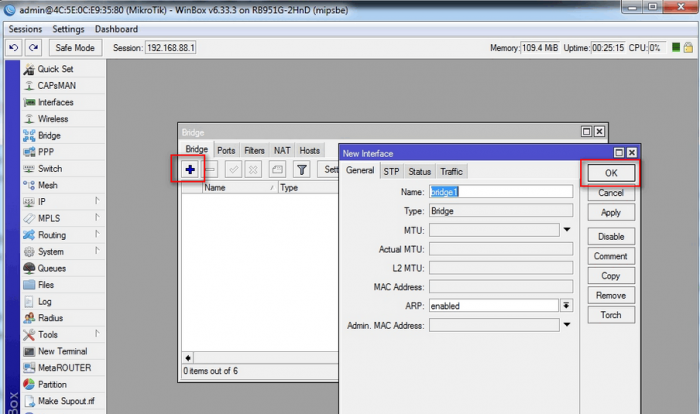Click the Filter funnel icon in Bridge toolbar
This screenshot has height=414, width=700.
click(x=301, y=170)
